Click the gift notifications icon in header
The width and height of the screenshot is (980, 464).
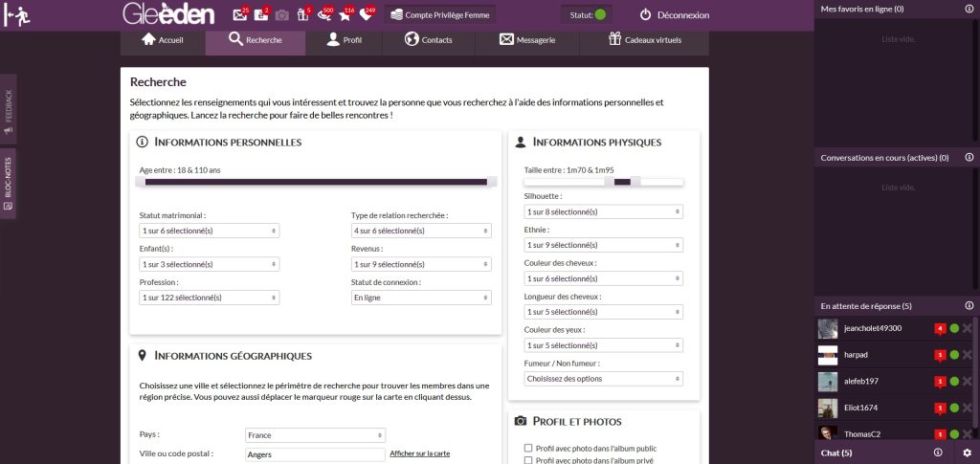pos(303,15)
